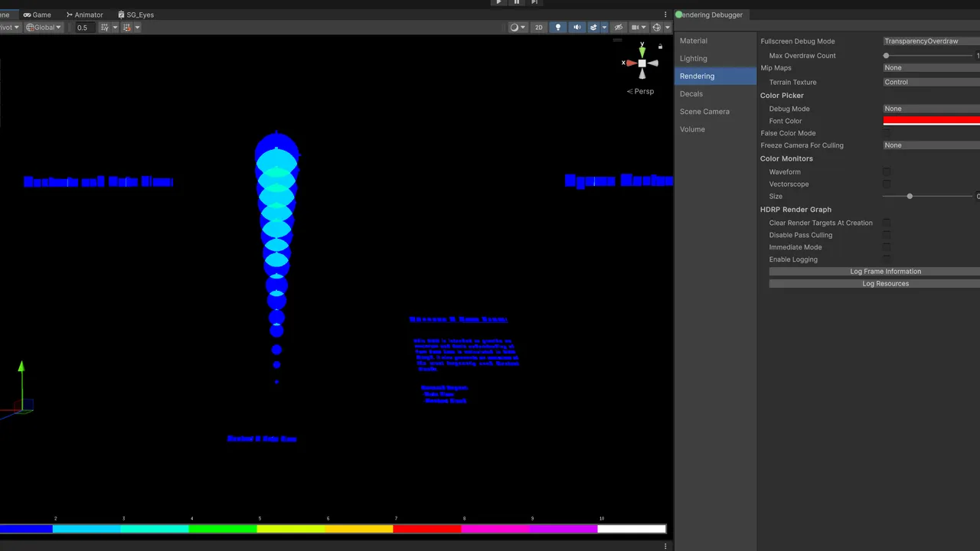Open scene effects dropdown arrow
This screenshot has width=980, height=551.
(x=604, y=28)
